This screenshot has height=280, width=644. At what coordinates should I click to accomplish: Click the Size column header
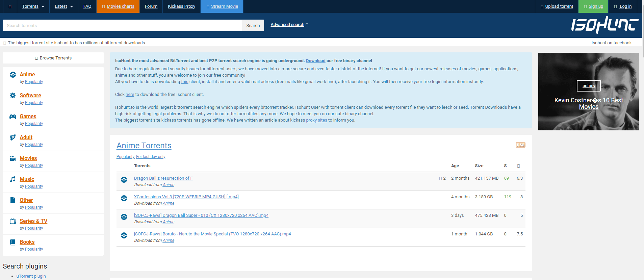coord(479,166)
